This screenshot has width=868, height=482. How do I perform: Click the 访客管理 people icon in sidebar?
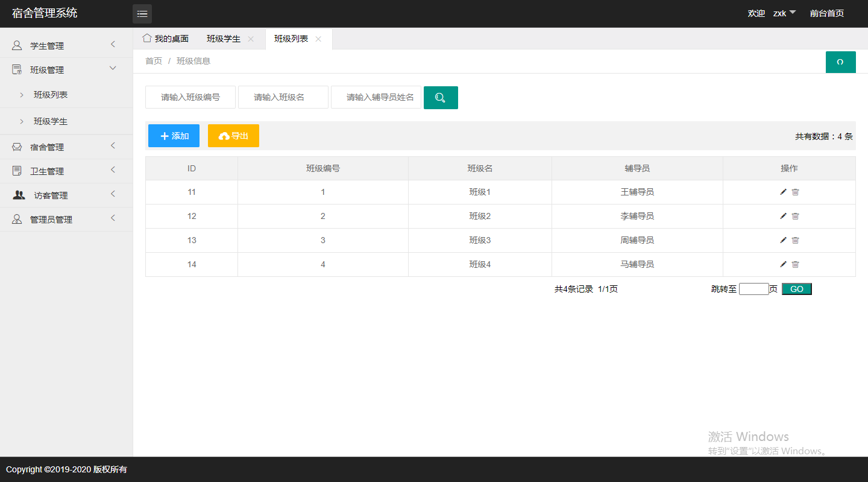click(19, 195)
